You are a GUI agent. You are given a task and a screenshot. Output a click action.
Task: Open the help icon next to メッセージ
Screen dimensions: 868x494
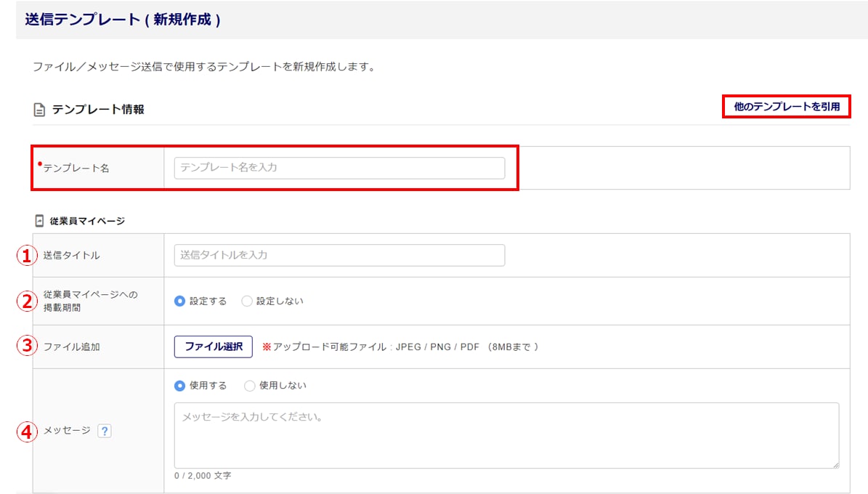104,432
